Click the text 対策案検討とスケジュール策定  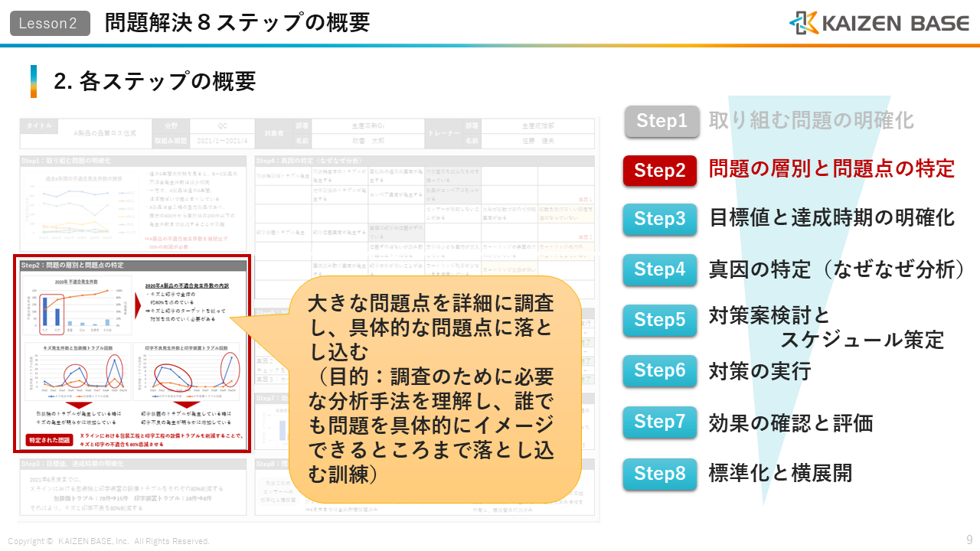[x=827, y=327]
